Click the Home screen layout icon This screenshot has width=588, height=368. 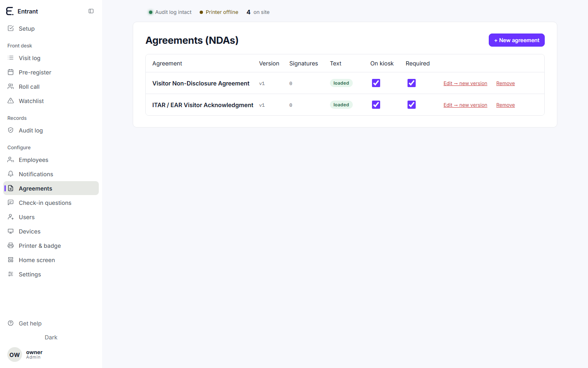click(11, 260)
